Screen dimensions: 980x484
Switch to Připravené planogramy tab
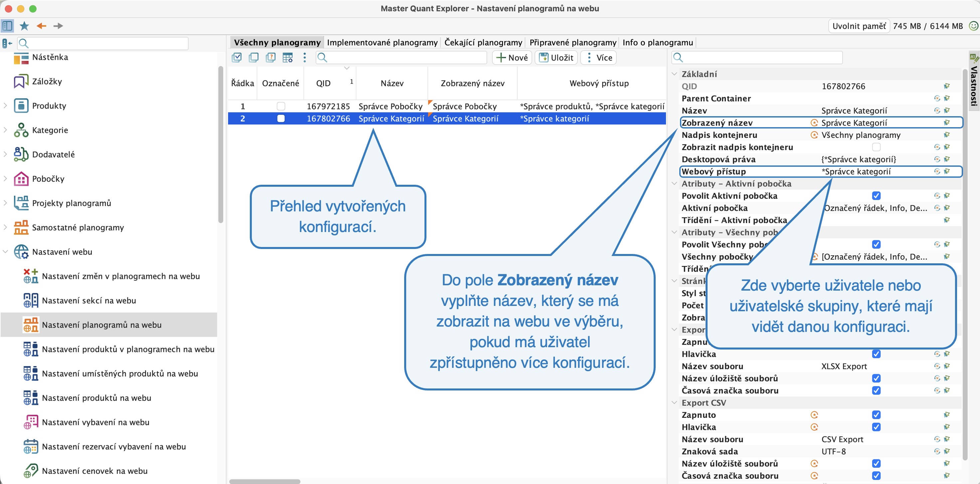(572, 42)
